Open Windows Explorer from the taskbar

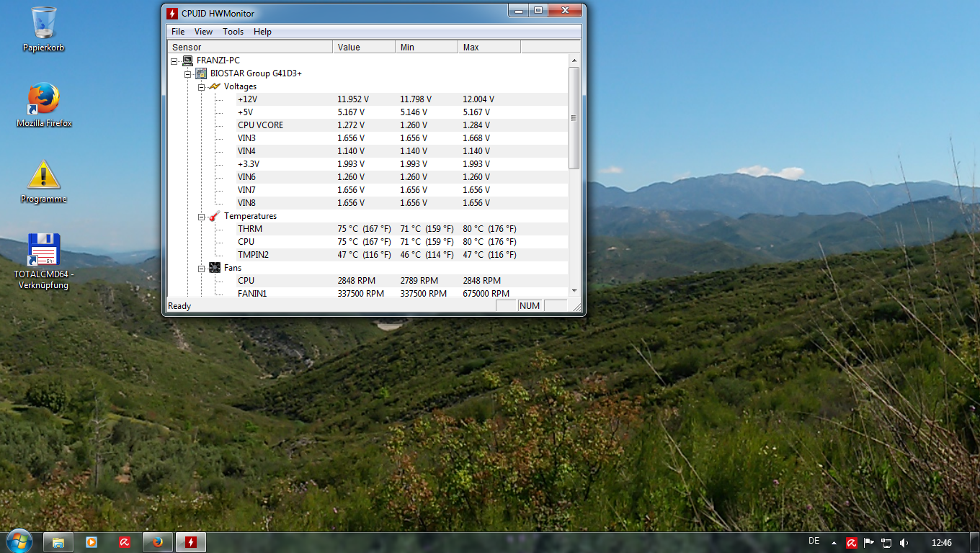(58, 542)
